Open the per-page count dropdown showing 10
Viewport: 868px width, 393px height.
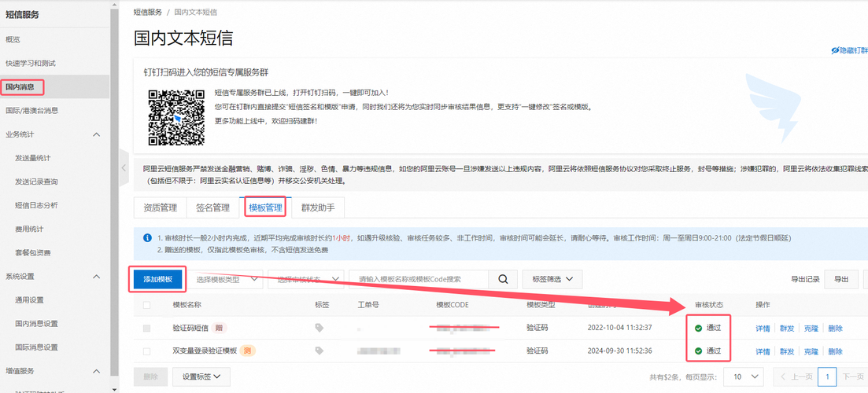(744, 377)
